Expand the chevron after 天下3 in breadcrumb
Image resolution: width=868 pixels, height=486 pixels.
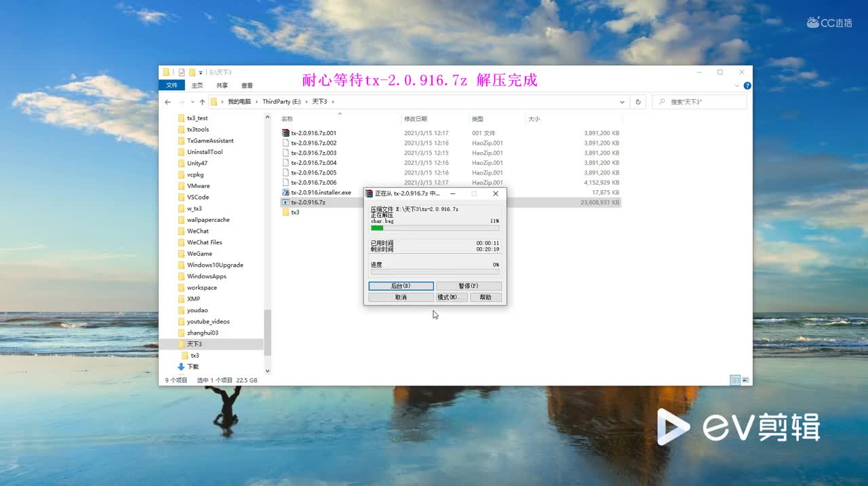332,102
